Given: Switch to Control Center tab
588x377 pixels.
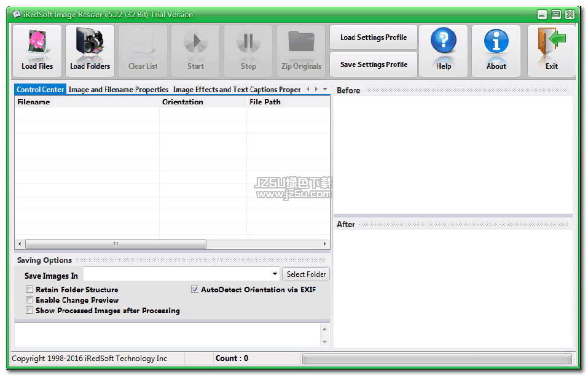Looking at the screenshot, I should click(41, 90).
